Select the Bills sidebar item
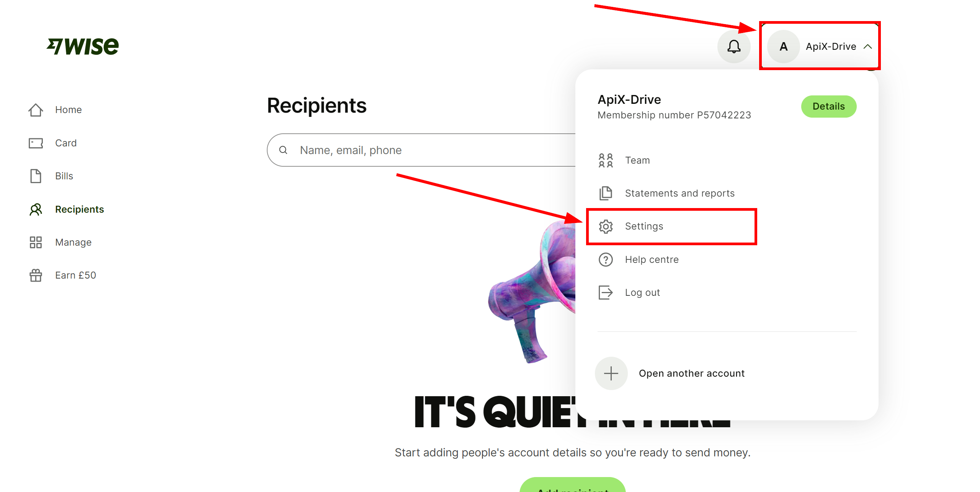 point(63,176)
